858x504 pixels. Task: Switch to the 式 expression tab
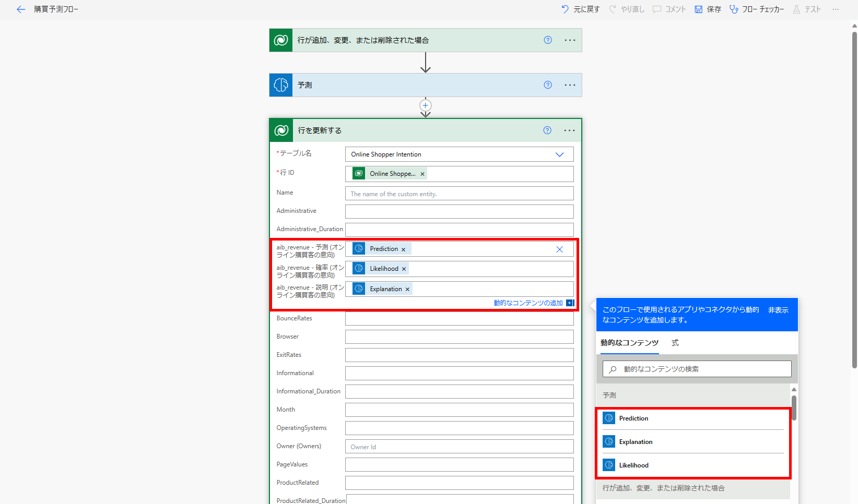(675, 343)
